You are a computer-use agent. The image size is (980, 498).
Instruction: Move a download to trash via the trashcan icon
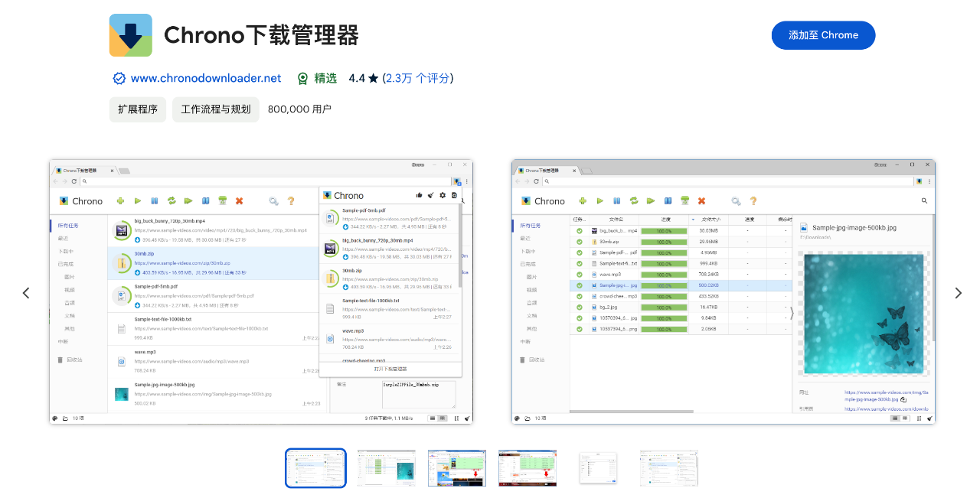click(221, 200)
